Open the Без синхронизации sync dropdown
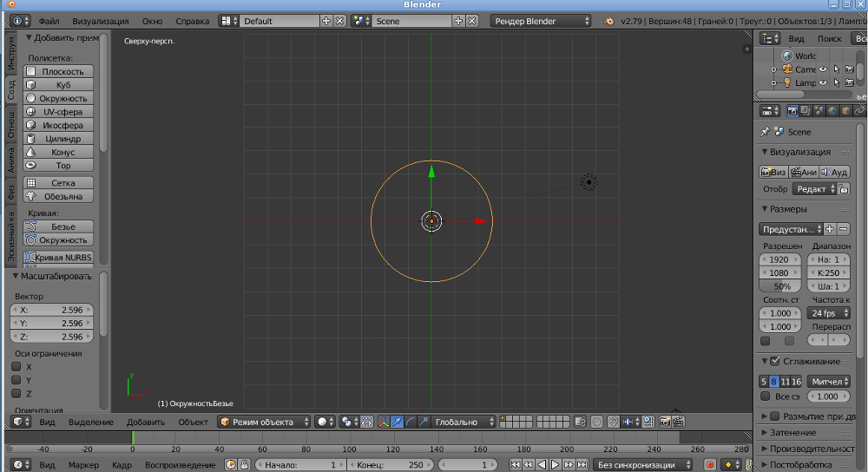Viewport: 868px width, 472px height. pos(643,465)
